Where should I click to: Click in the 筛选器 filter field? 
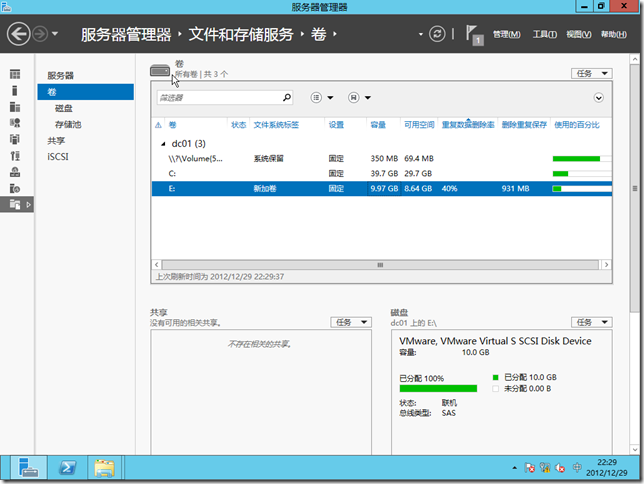(218, 98)
